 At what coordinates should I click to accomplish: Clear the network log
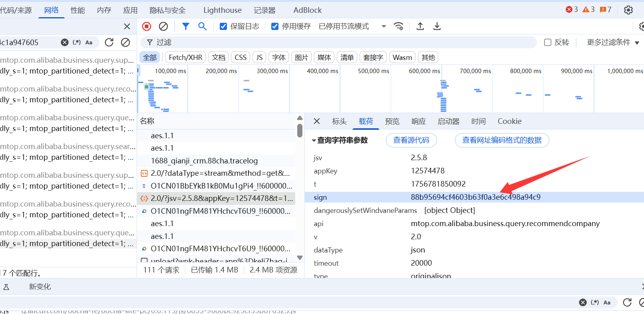(163, 26)
